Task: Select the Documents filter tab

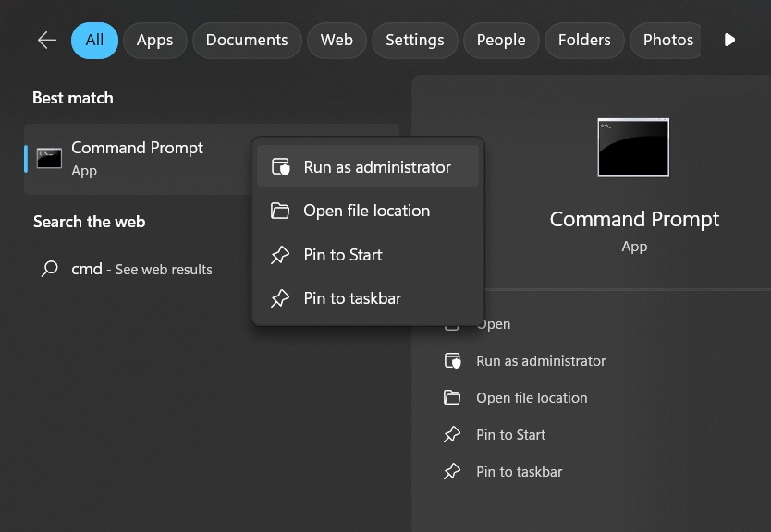Action: [x=247, y=41]
